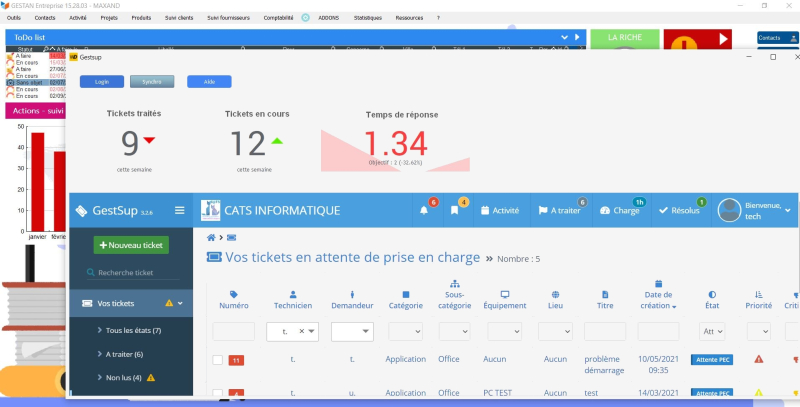Open the Lieu filter dropdown
800x407 pixels.
point(555,332)
